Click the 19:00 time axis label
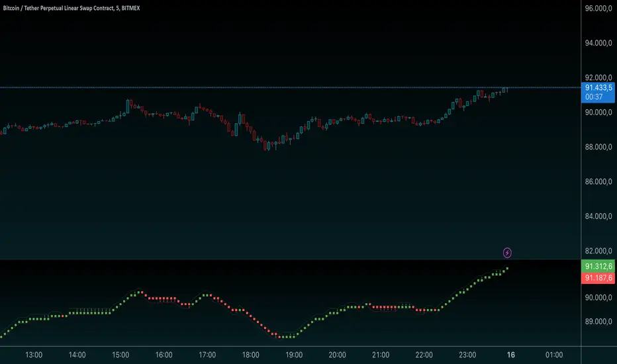This screenshot has height=364, width=617. pos(294,355)
